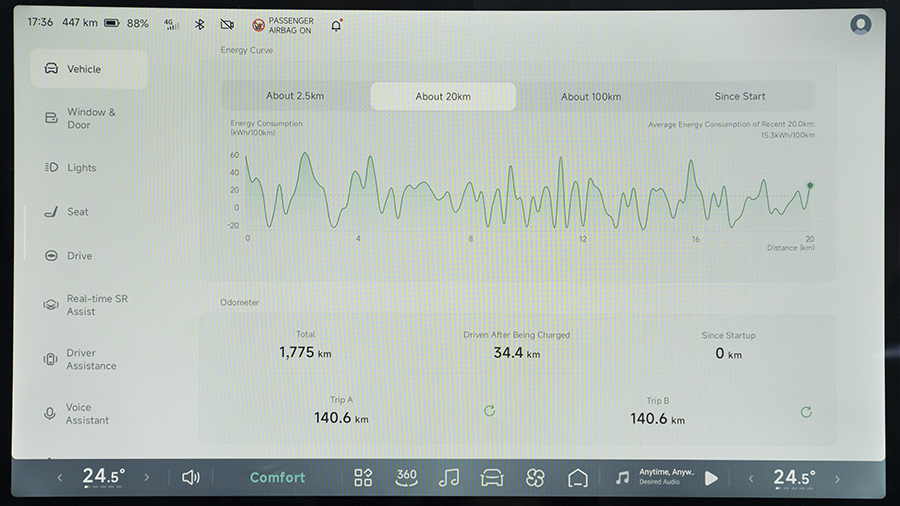
Task: Open the notification bell
Action: 336,24
